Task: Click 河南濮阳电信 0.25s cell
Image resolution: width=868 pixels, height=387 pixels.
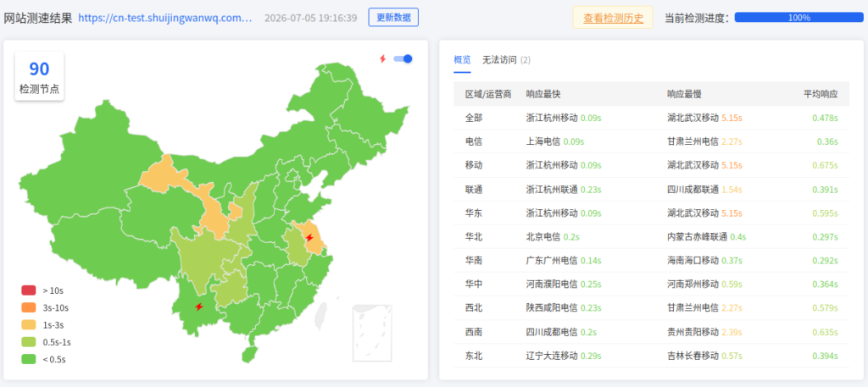Action: pos(564,285)
